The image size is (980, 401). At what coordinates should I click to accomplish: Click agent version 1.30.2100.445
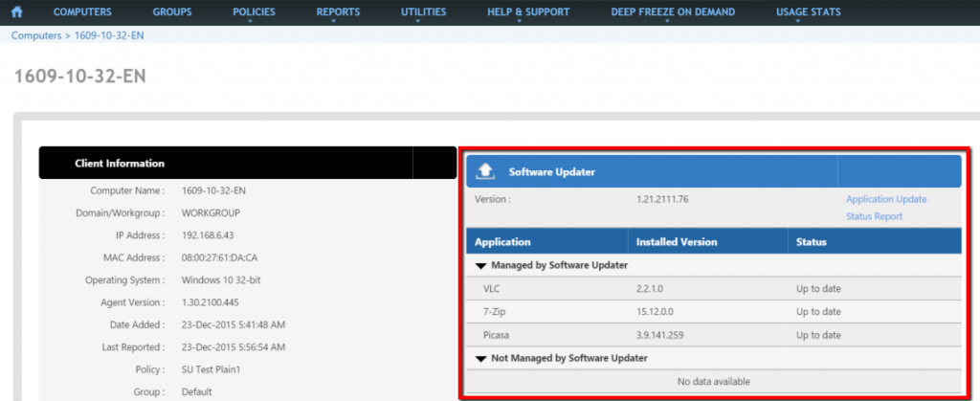(210, 302)
